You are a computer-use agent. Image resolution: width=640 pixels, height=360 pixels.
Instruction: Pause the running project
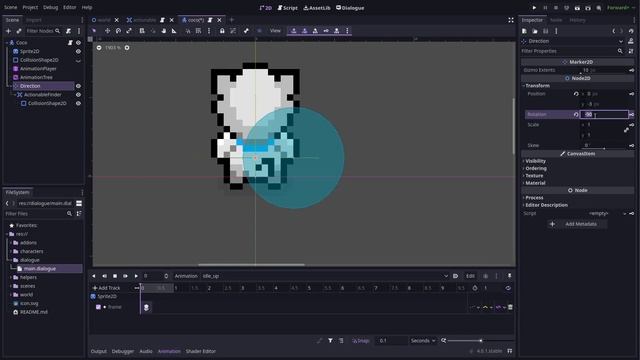[x=545, y=8]
